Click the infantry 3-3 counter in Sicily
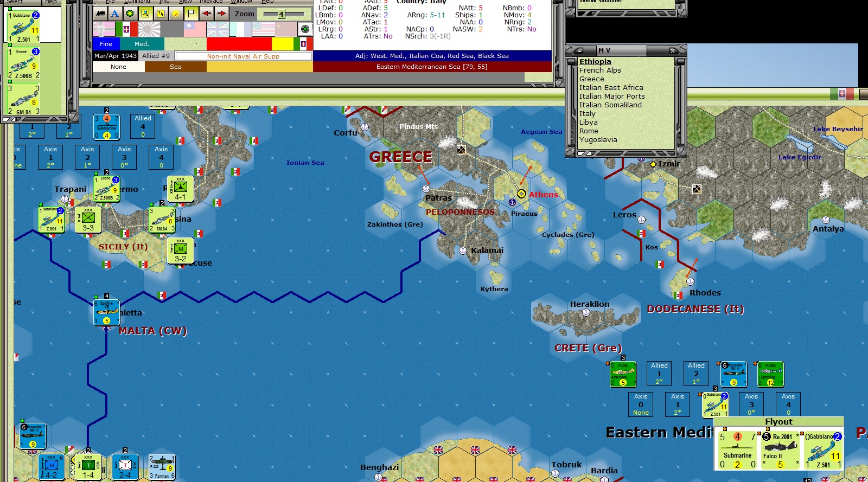The width and height of the screenshot is (868, 482). 88,220
